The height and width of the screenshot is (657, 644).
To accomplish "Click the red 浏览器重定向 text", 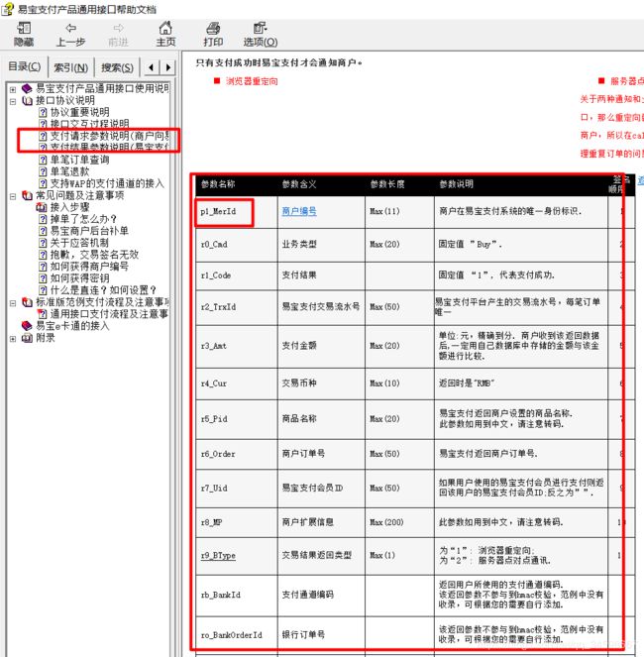I will coord(252,81).
